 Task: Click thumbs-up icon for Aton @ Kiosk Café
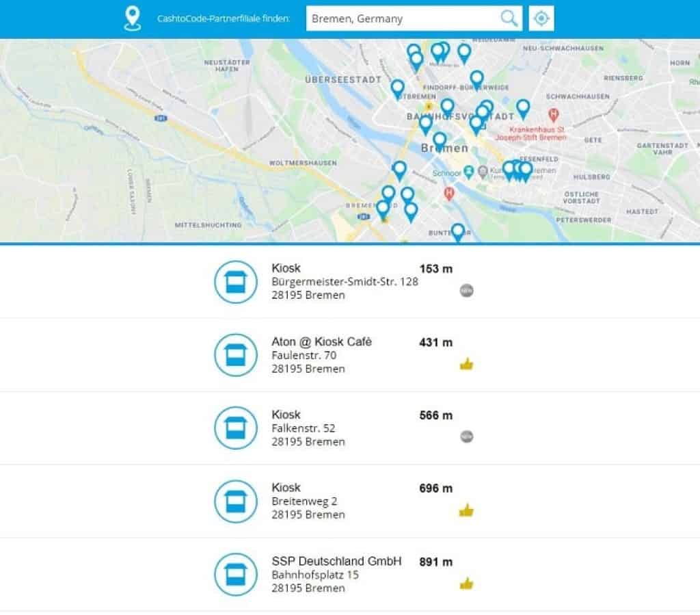[466, 363]
